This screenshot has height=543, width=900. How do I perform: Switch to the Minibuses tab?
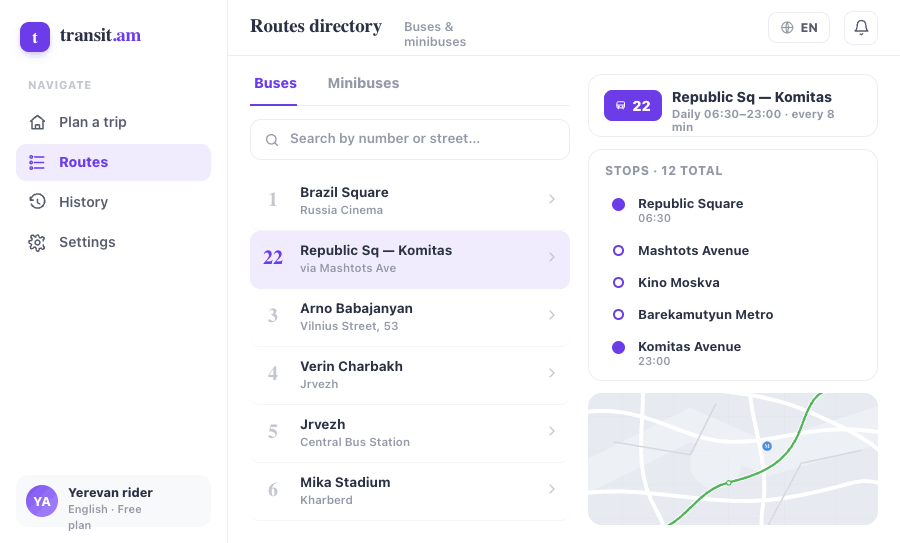tap(363, 83)
